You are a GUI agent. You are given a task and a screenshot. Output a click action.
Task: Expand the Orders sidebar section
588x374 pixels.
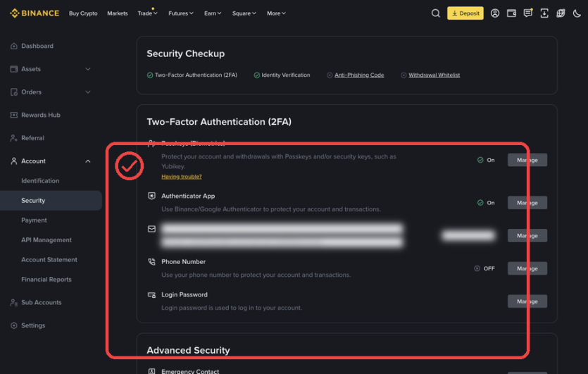[88, 92]
